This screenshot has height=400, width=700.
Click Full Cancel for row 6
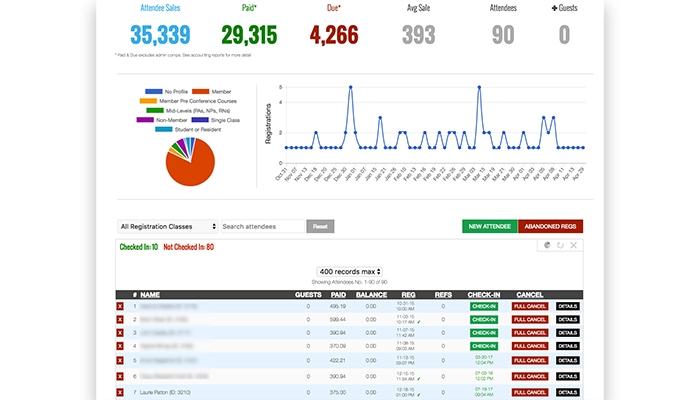[x=530, y=376]
